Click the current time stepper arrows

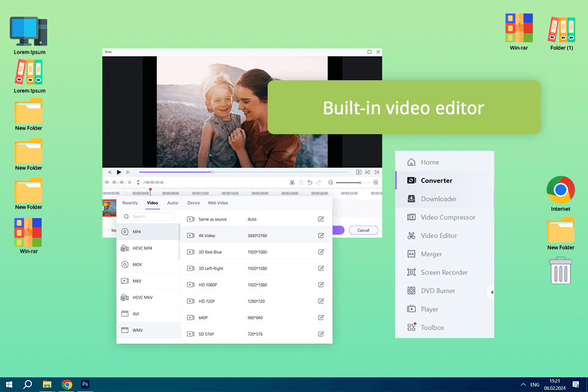(138, 183)
